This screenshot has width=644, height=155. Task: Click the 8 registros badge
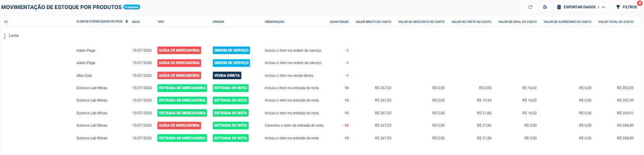point(132,7)
